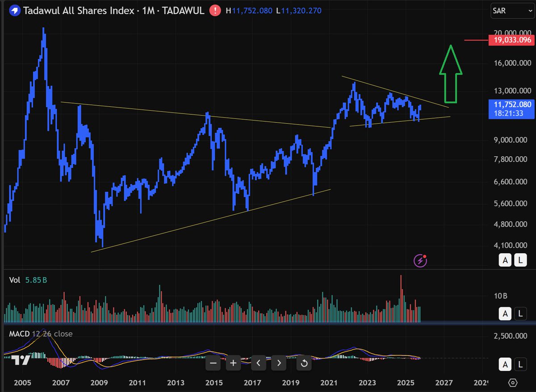Click the 20,000.000 price axis label
This screenshot has height=392, width=536.
(x=512, y=33)
